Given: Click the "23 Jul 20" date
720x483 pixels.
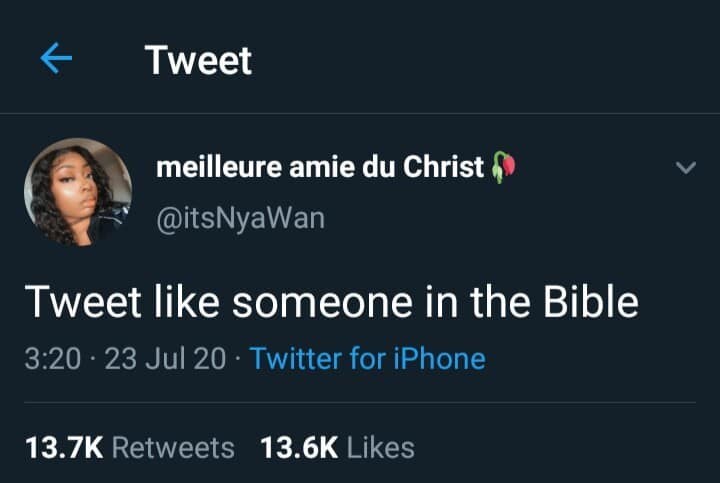Looking at the screenshot, I should pos(165,358).
